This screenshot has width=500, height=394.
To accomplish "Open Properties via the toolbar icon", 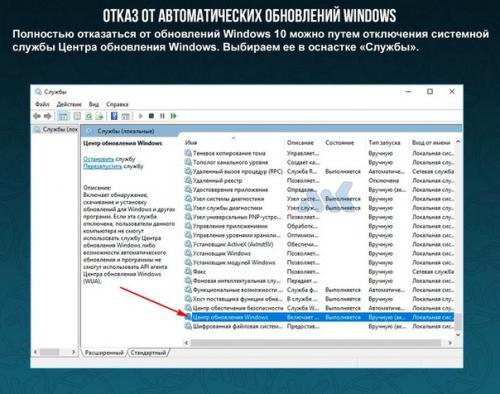I will click(77, 116).
